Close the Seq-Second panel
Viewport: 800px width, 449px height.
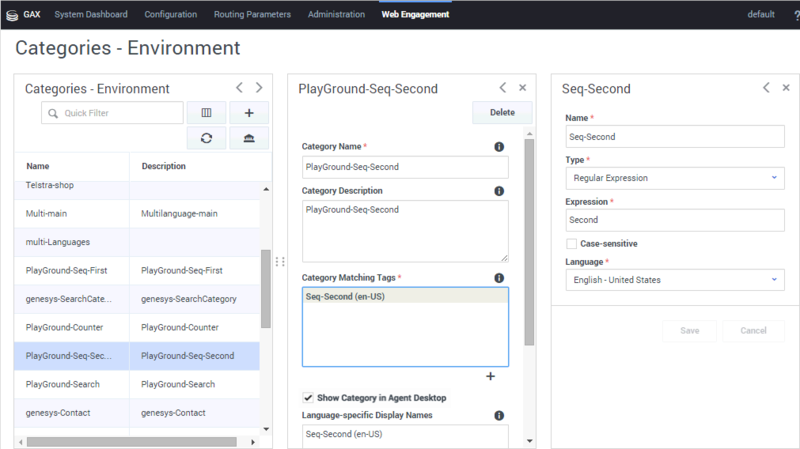point(785,88)
